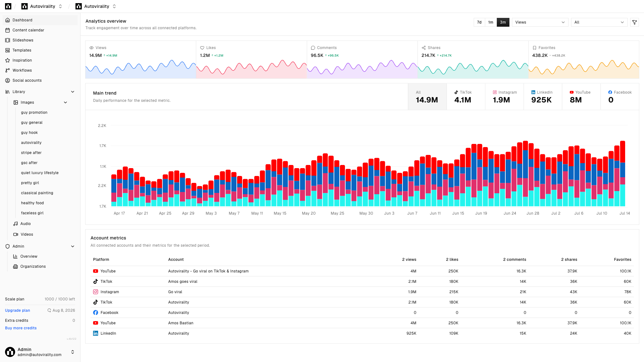Click the Overview chart icon

pos(15,256)
